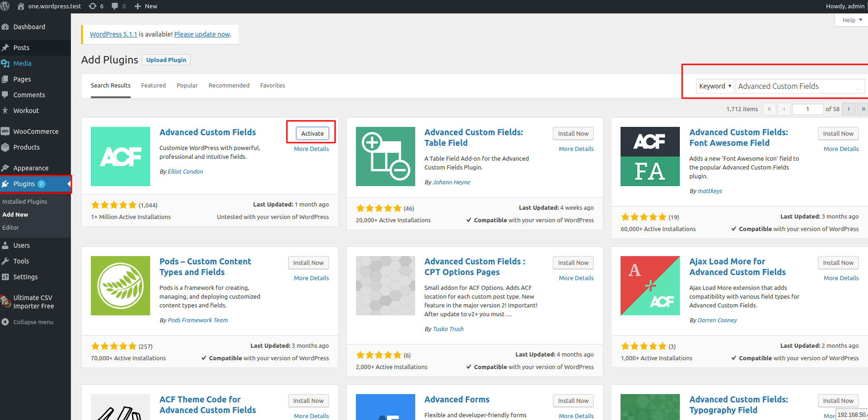Open the Comments icon in sidebar

(5, 95)
